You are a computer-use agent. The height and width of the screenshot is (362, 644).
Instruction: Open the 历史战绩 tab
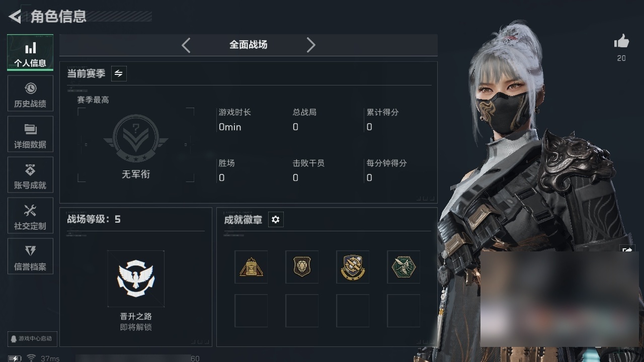30,93
